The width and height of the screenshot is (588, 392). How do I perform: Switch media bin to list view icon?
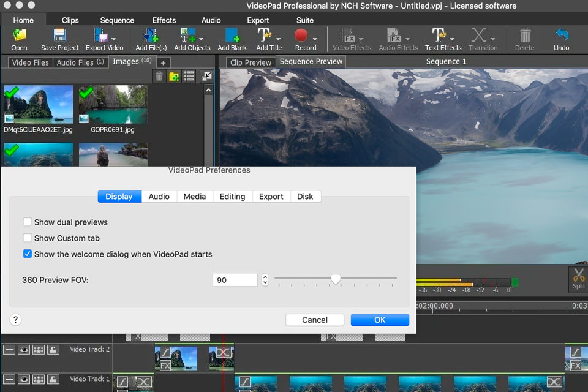point(189,77)
